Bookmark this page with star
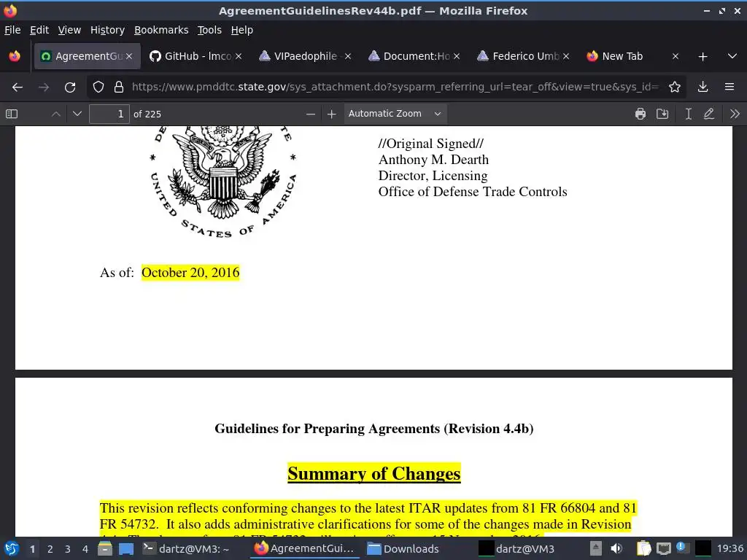This screenshot has height=560, width=747. tap(675, 87)
